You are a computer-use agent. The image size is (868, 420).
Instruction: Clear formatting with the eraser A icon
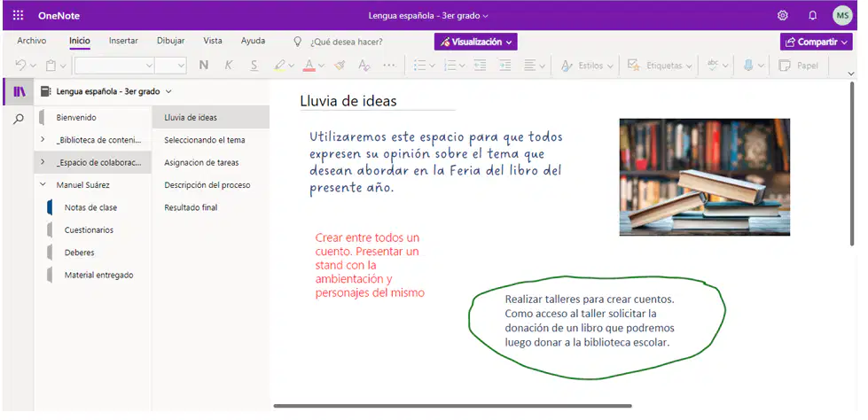[x=364, y=66]
